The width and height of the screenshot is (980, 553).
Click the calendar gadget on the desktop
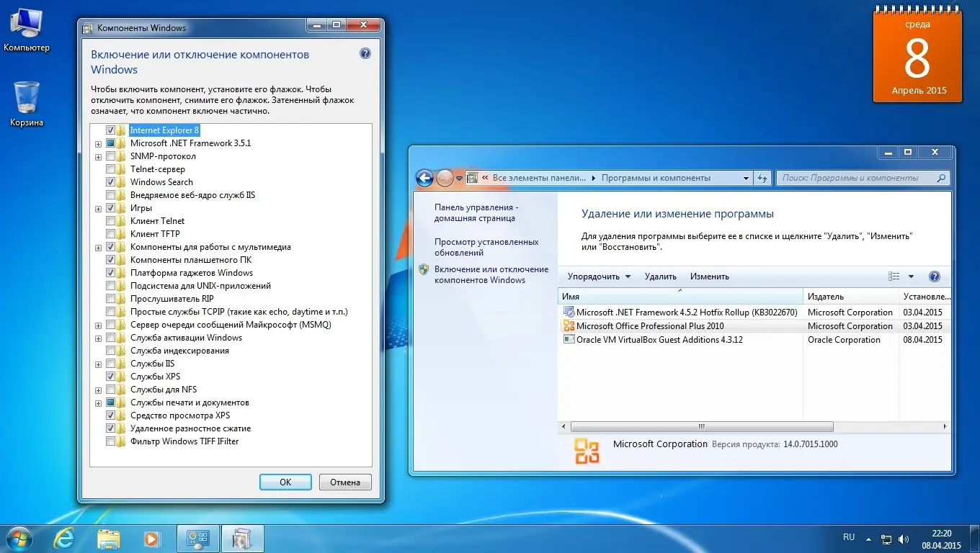pyautogui.click(x=917, y=55)
